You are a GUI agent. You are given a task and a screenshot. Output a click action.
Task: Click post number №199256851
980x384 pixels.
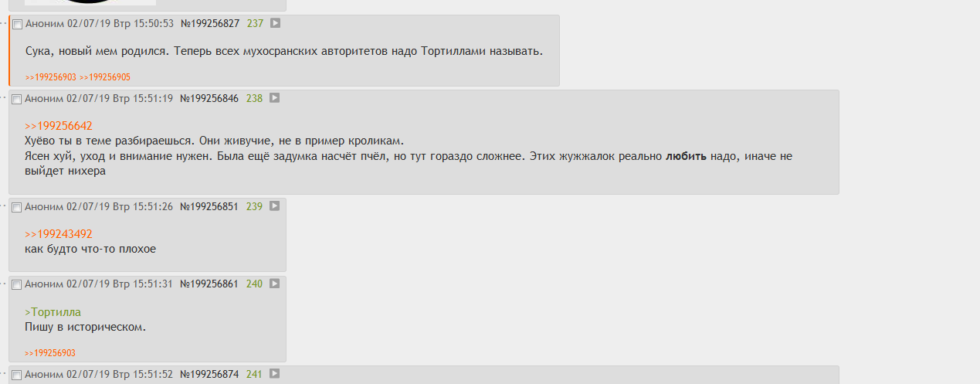coord(209,207)
